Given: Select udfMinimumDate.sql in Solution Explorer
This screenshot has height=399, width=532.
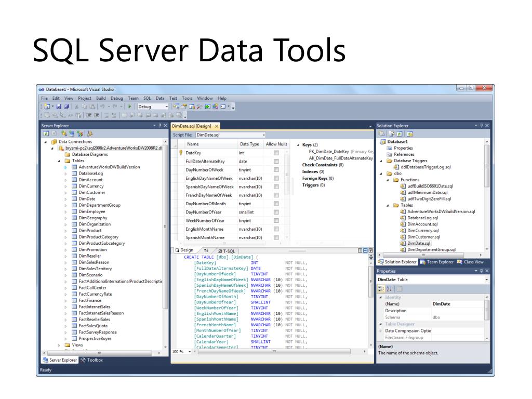Looking at the screenshot, I should click(427, 192).
